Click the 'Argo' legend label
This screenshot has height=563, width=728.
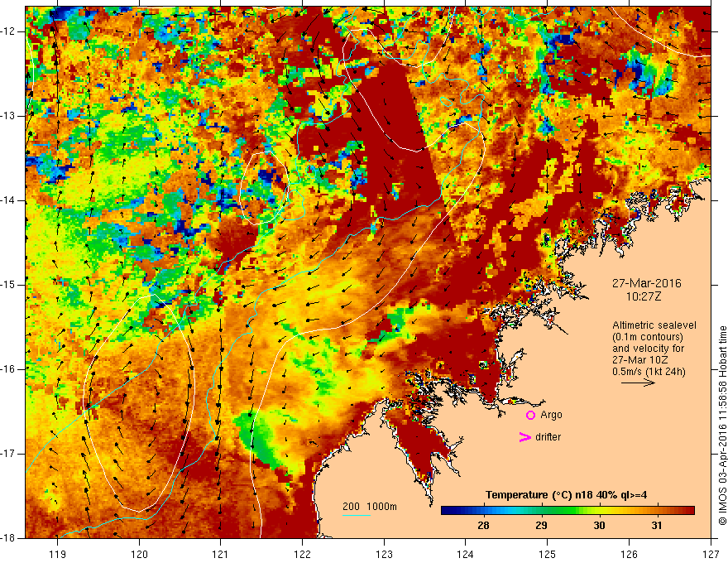[551, 416]
